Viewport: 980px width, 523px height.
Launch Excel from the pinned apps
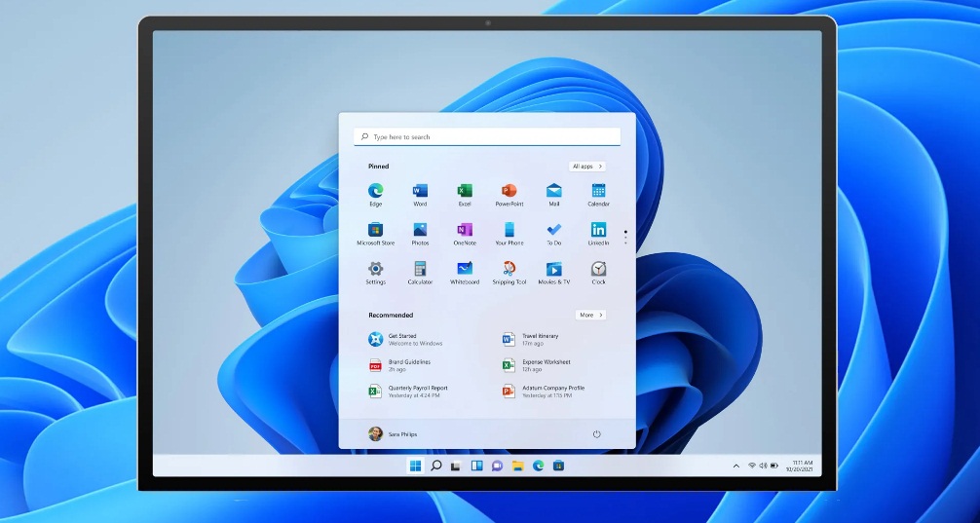tap(465, 191)
